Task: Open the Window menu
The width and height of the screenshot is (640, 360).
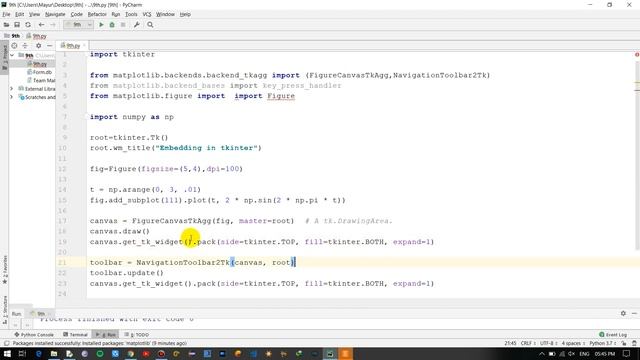Action: [x=165, y=14]
